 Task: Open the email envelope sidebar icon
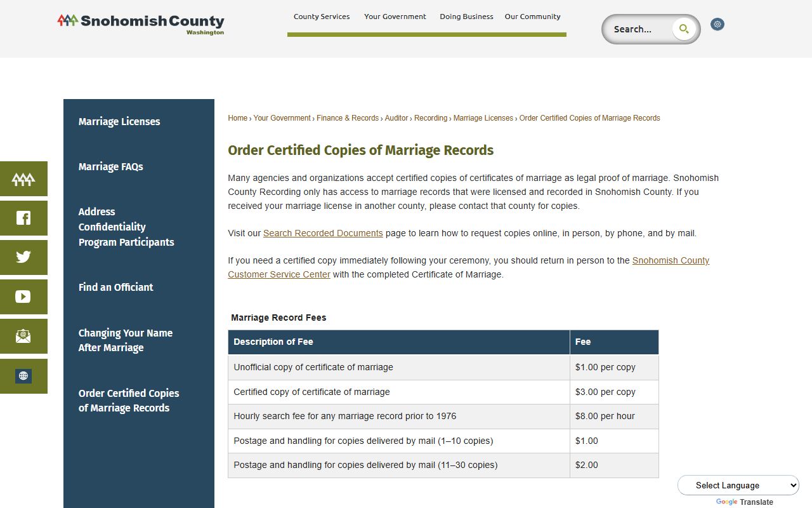23,337
